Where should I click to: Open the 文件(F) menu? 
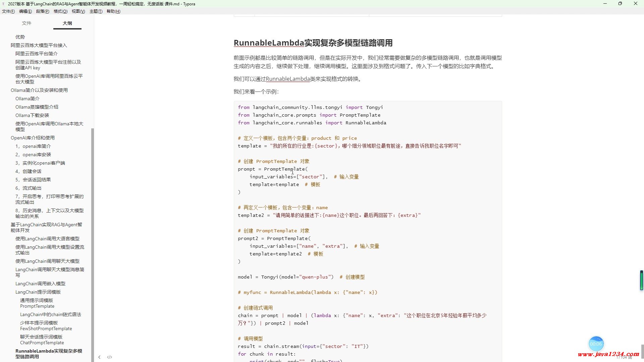point(8,11)
